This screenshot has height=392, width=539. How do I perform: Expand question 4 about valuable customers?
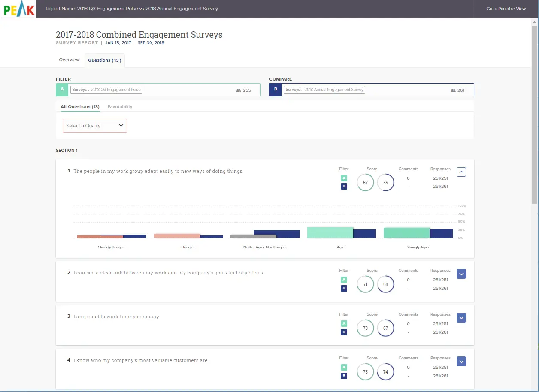pos(461,362)
